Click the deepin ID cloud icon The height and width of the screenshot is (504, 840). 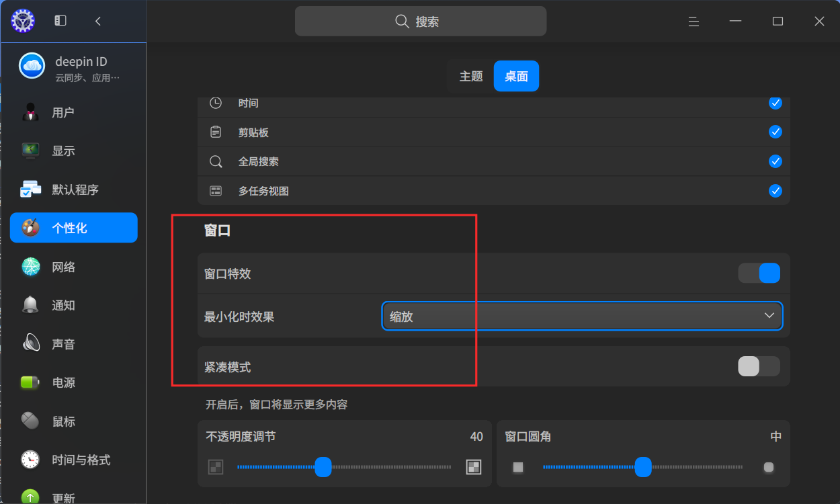tap(32, 66)
